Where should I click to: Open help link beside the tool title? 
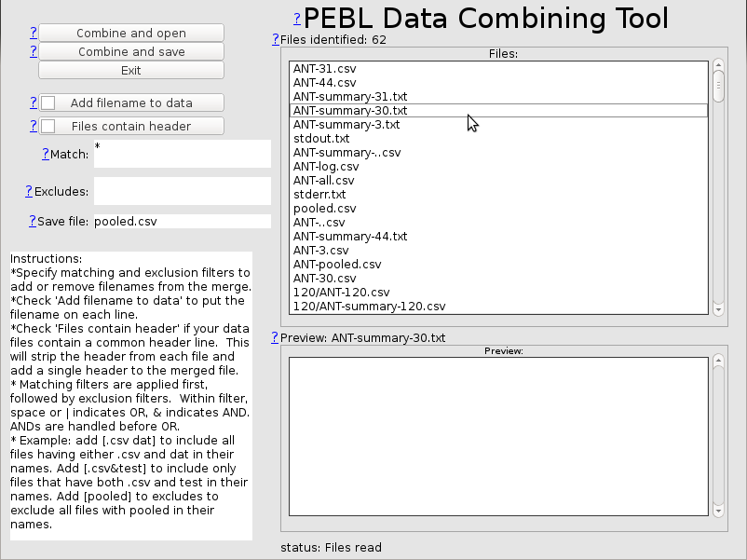297,19
